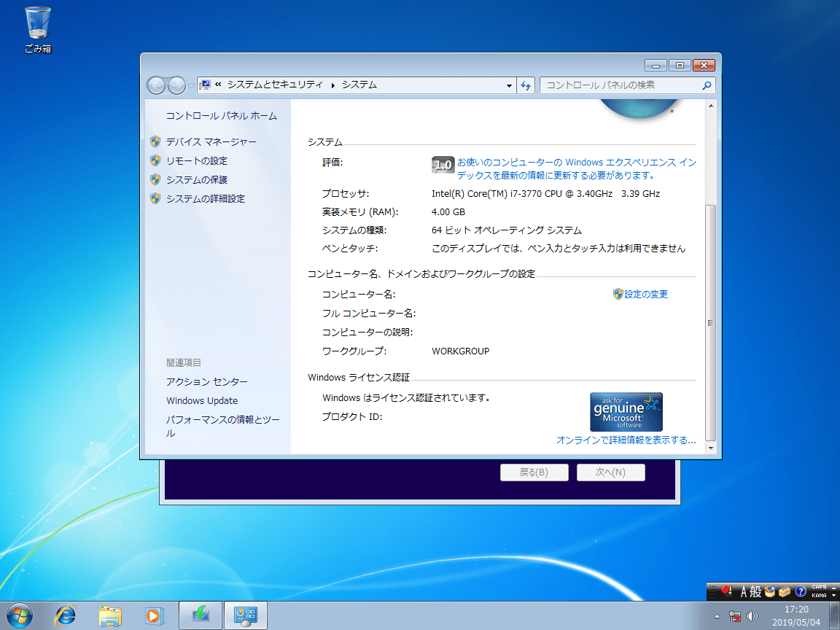Click the 1.0 Windows Experience Index score icon
840x630 pixels.
(x=443, y=165)
